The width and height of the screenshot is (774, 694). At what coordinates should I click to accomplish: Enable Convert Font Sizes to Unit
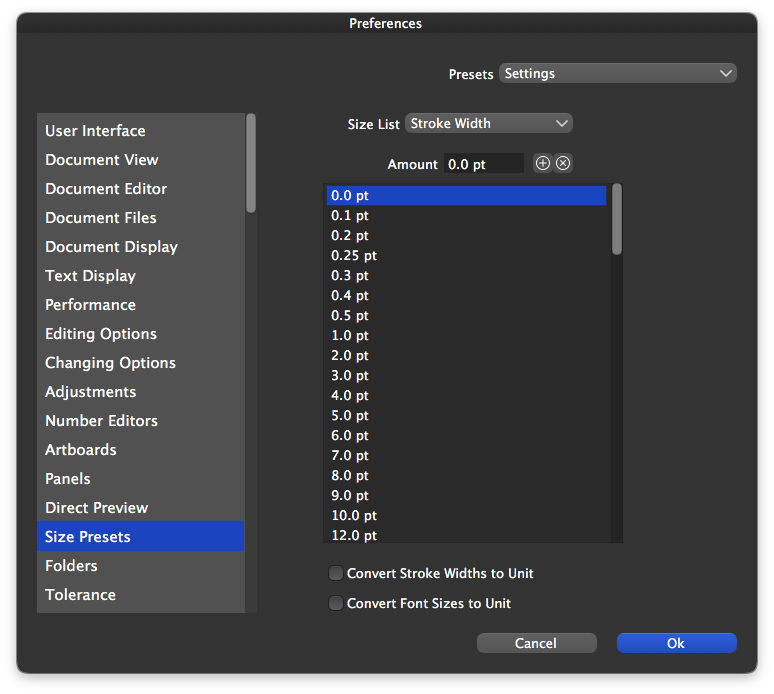click(336, 603)
